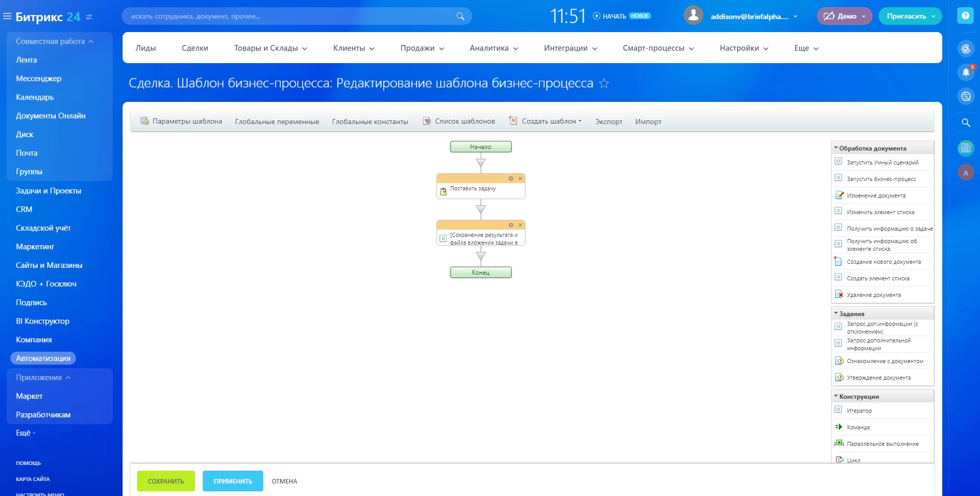Click the green Сохранить button
Viewport: 980px width, 496px height.
[165, 481]
